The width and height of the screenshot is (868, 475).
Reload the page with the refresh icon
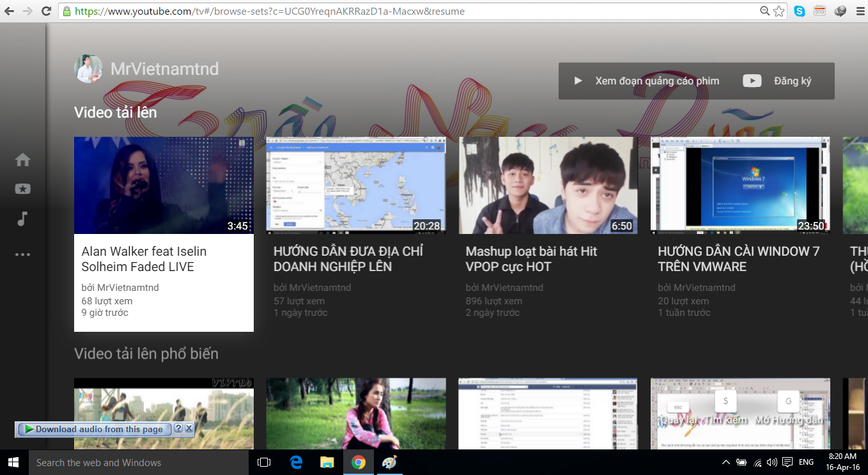[46, 11]
